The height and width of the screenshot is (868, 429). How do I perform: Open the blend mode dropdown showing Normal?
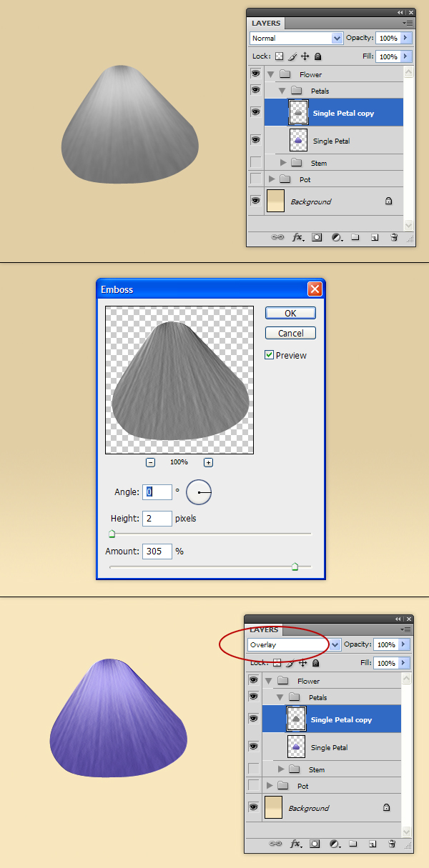point(296,38)
